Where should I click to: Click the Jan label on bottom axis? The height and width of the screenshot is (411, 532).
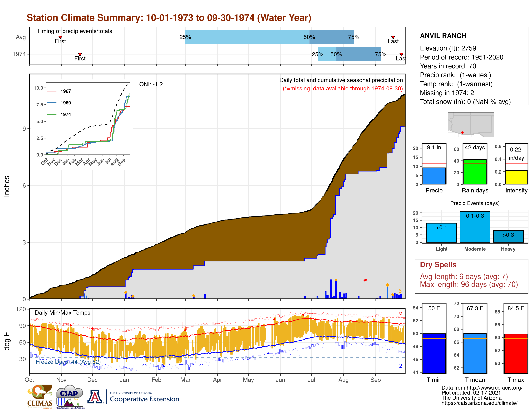coord(124,380)
